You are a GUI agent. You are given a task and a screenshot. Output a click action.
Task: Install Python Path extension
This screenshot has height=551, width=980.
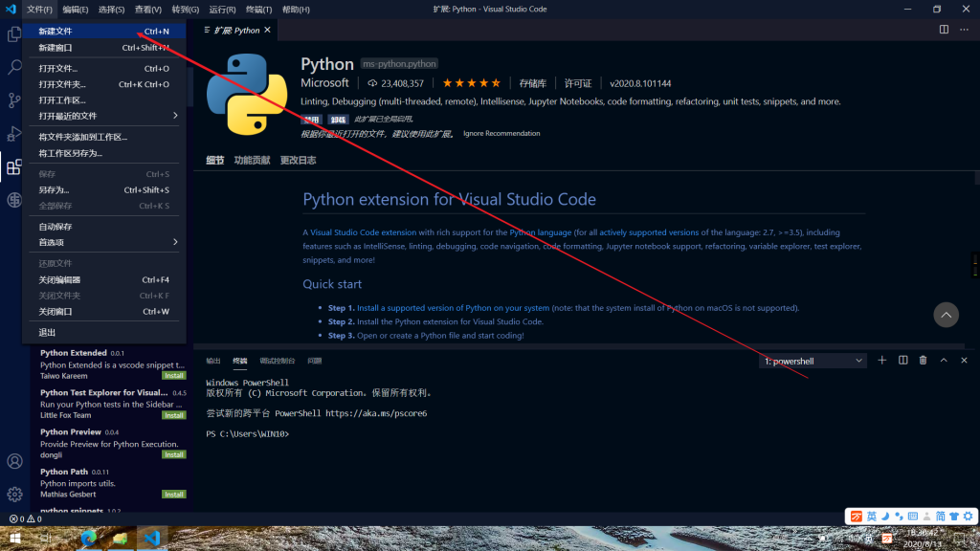click(174, 495)
